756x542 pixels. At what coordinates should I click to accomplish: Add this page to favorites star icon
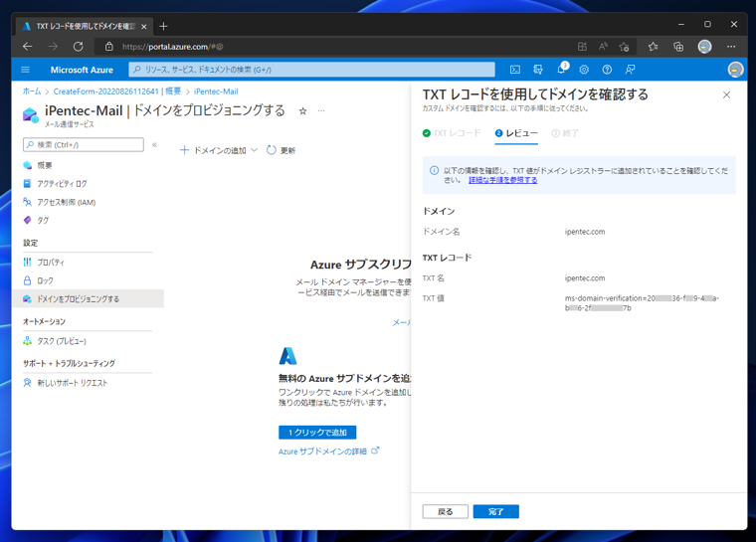coord(625,47)
